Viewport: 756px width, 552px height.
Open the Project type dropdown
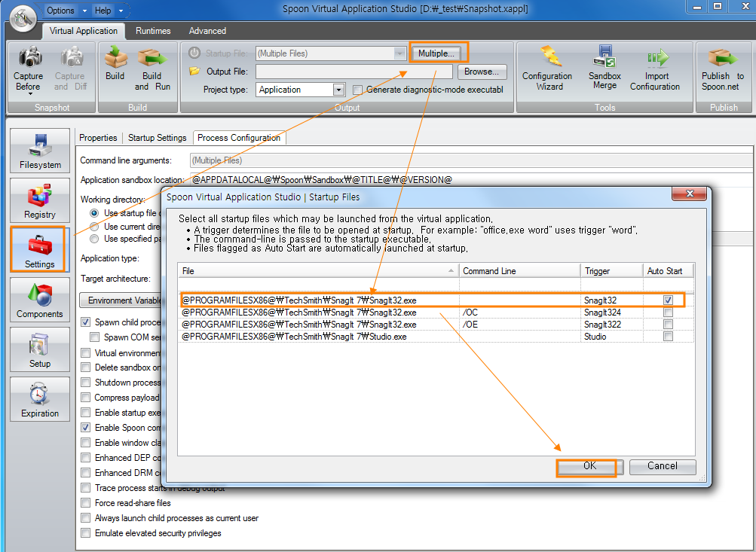(x=339, y=90)
